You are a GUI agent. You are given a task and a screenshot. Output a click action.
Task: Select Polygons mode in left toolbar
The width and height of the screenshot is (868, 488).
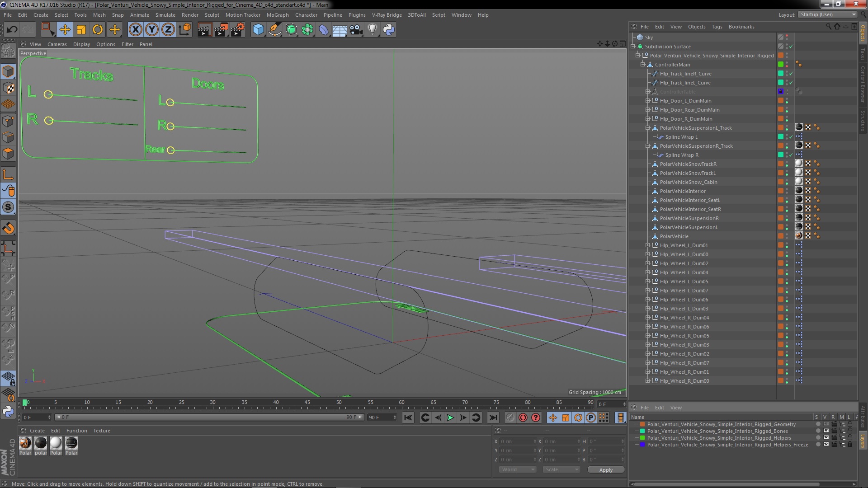pos(8,154)
